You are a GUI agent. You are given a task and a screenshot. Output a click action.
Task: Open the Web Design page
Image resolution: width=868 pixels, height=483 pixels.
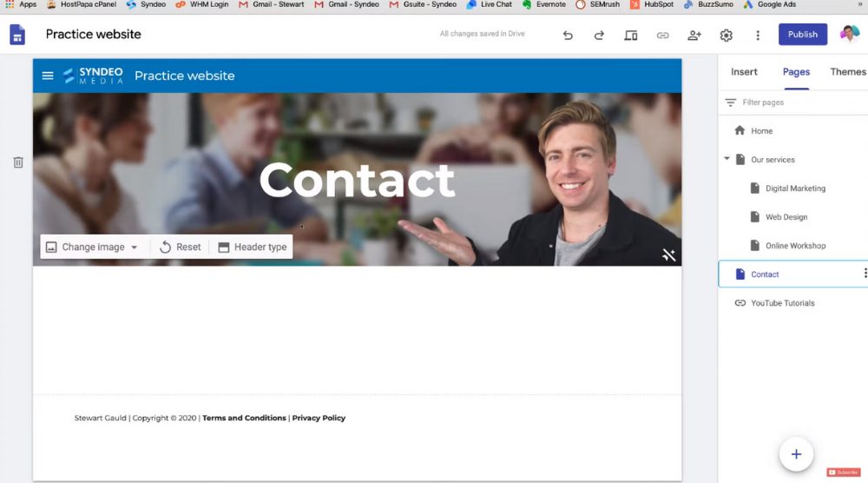click(786, 217)
